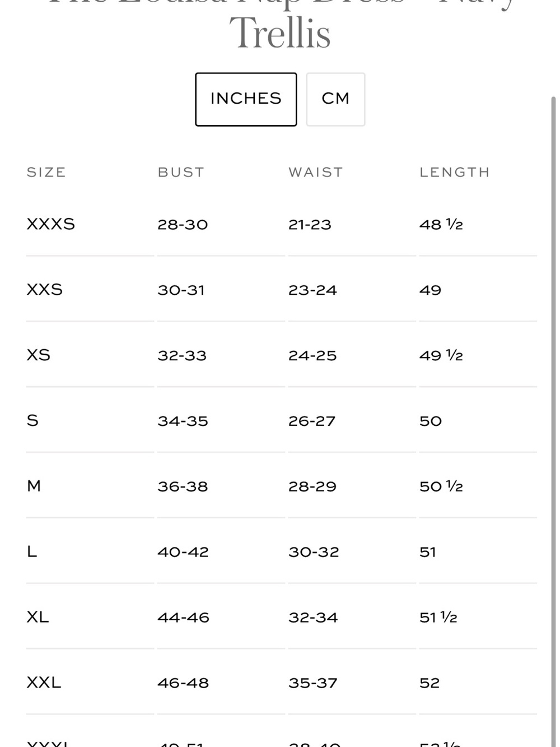Switch units to CM

pos(335,99)
